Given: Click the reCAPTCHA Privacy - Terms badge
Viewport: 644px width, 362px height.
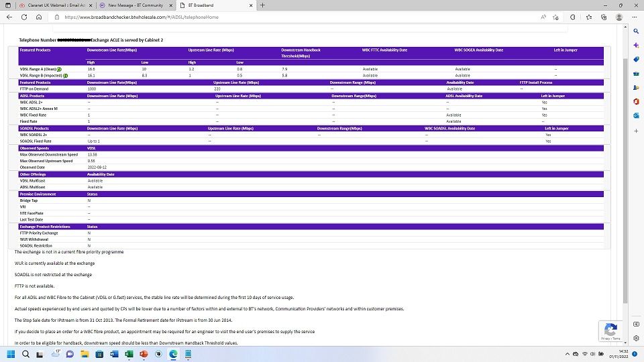Looking at the screenshot, I should click(610, 332).
